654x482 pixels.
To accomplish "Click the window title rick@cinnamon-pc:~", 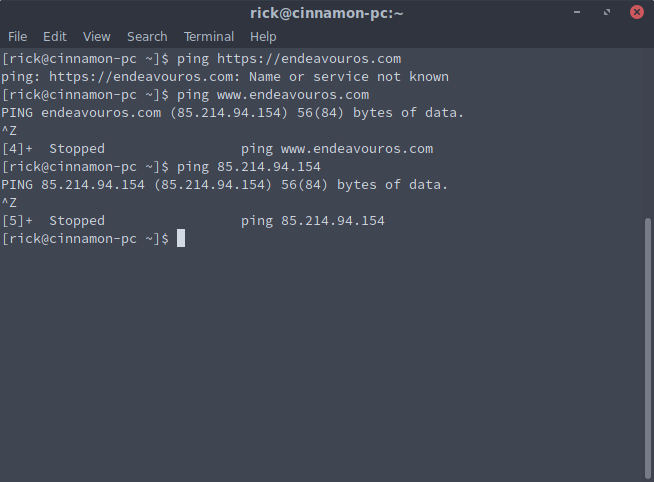I will [327, 13].
